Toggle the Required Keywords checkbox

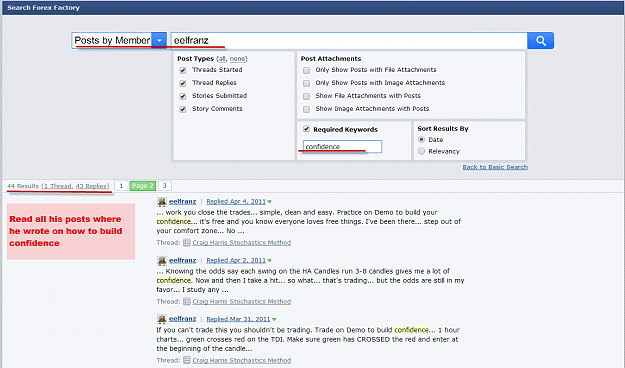click(307, 129)
